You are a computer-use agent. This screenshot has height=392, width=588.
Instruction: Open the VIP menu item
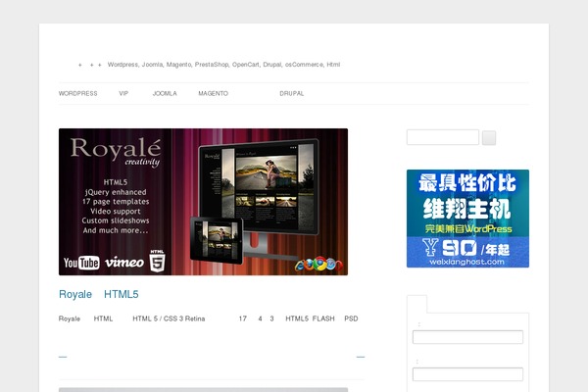click(x=123, y=93)
